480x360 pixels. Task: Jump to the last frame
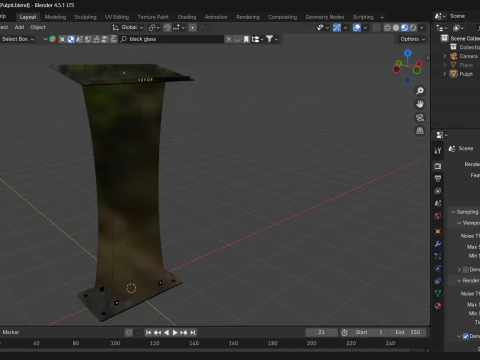tap(193, 332)
